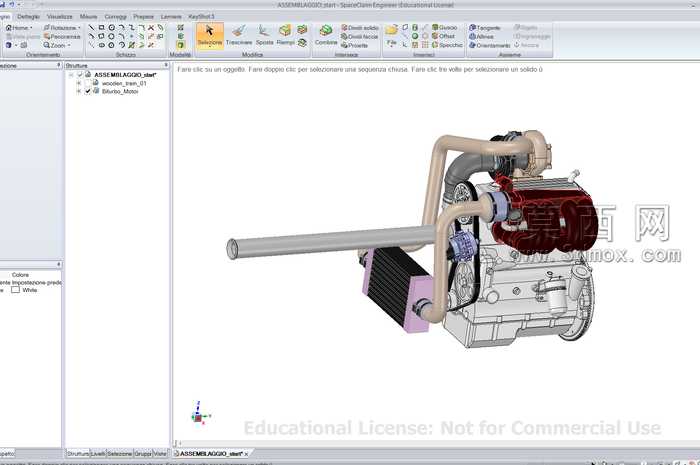
Task: Switch to bottom Modalità mode icon
Action: tap(180, 45)
